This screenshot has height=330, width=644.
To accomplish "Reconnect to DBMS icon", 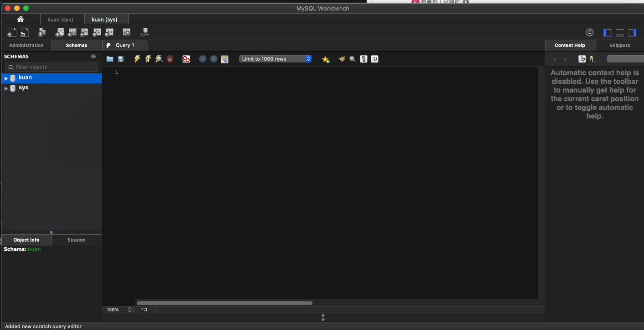I will (145, 32).
